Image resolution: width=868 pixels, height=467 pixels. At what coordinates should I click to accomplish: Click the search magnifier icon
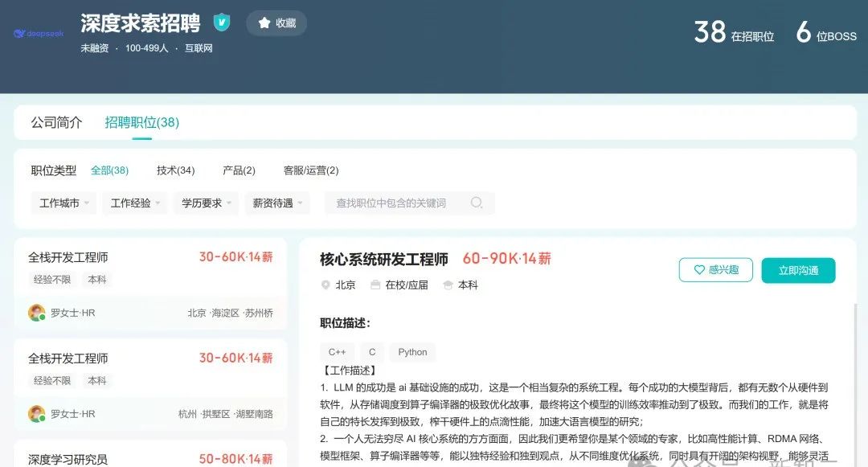476,203
